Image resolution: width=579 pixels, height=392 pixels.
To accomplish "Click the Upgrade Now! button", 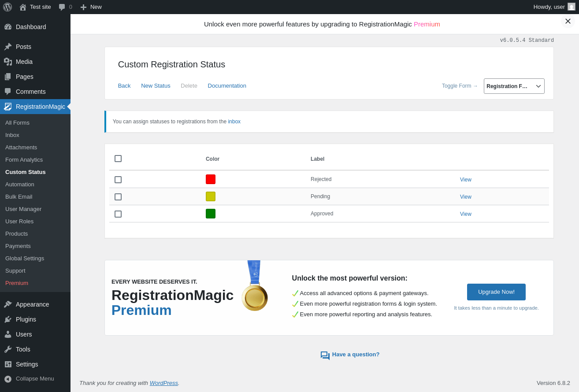I will 496,292.
